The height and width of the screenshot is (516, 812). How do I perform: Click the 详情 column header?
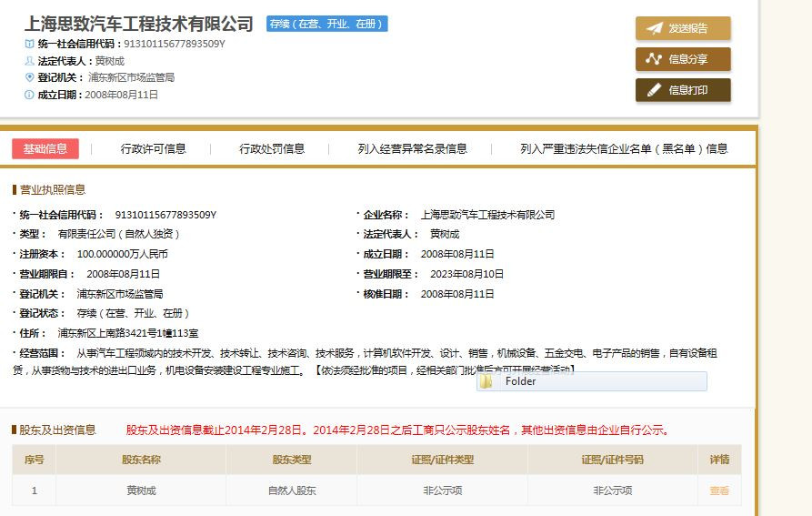point(719,460)
